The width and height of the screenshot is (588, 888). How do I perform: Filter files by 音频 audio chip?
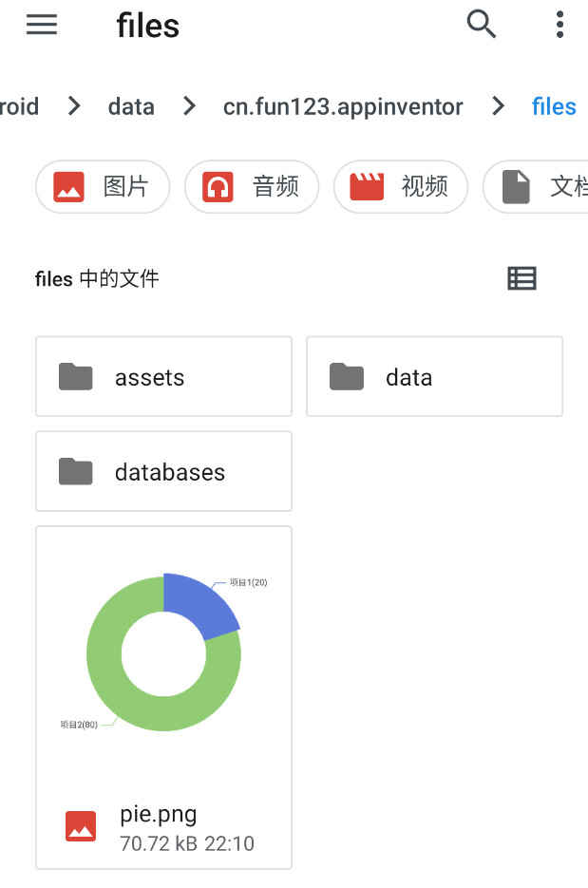point(252,186)
